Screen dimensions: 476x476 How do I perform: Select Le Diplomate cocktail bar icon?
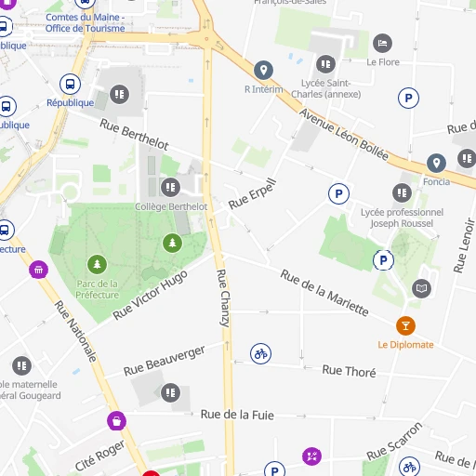tap(405, 325)
